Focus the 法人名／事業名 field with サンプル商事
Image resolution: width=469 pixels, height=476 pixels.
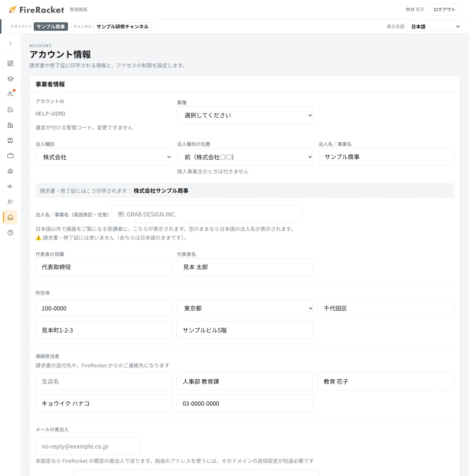click(x=386, y=157)
